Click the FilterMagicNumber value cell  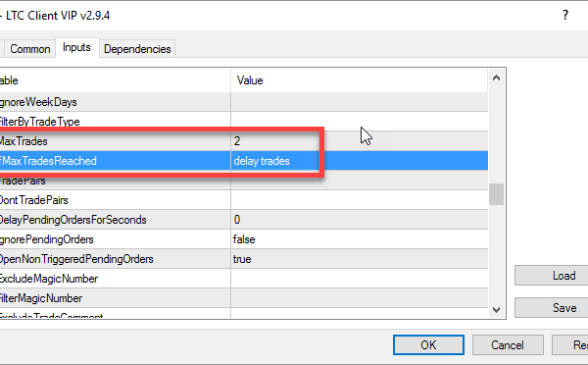pyautogui.click(x=360, y=298)
